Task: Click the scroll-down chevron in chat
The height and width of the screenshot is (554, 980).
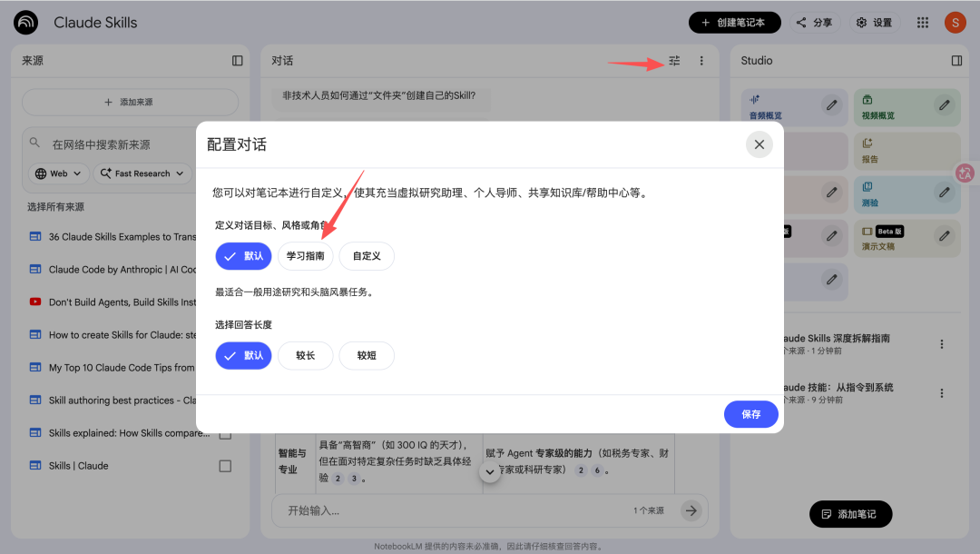Action: pyautogui.click(x=490, y=471)
